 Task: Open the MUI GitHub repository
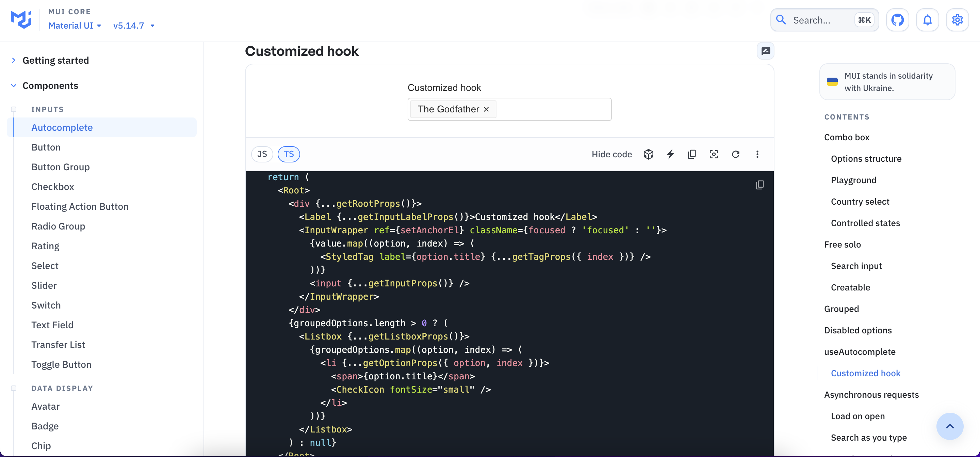point(898,19)
